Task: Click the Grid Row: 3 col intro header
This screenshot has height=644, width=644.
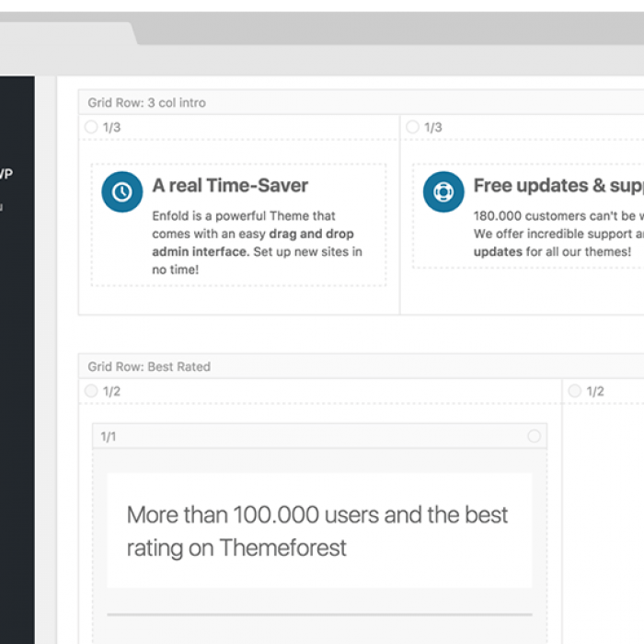Action: 362,102
